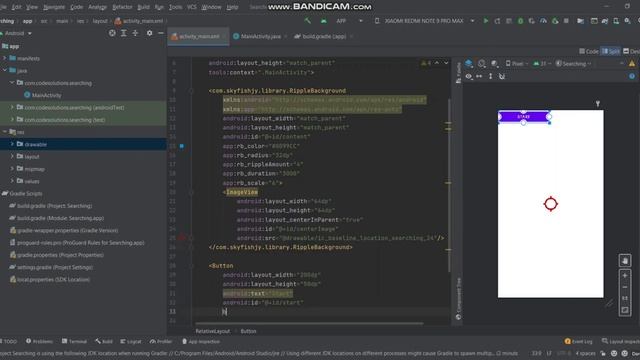
Task: Click the Stop square icon in the toolbar
Action: point(566,21)
